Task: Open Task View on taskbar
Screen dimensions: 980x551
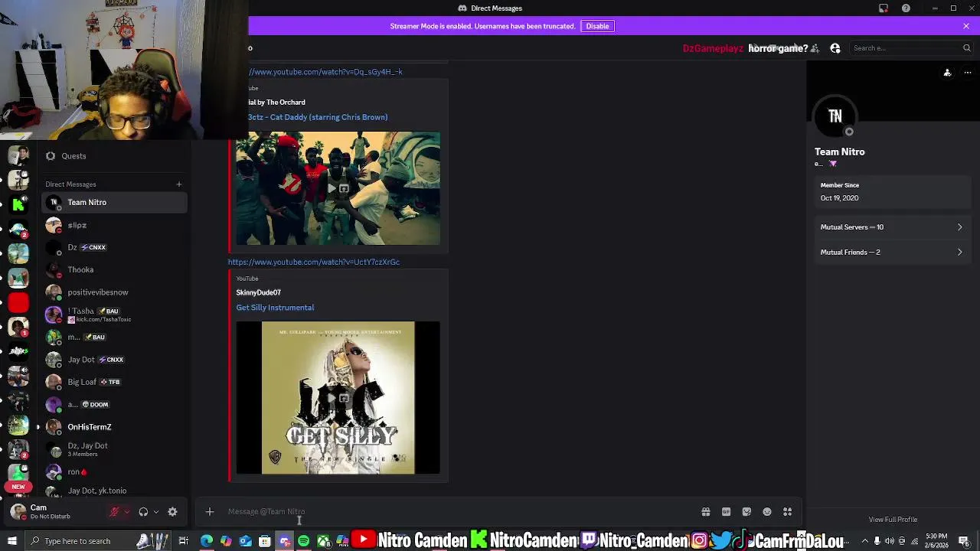Action: coord(184,541)
